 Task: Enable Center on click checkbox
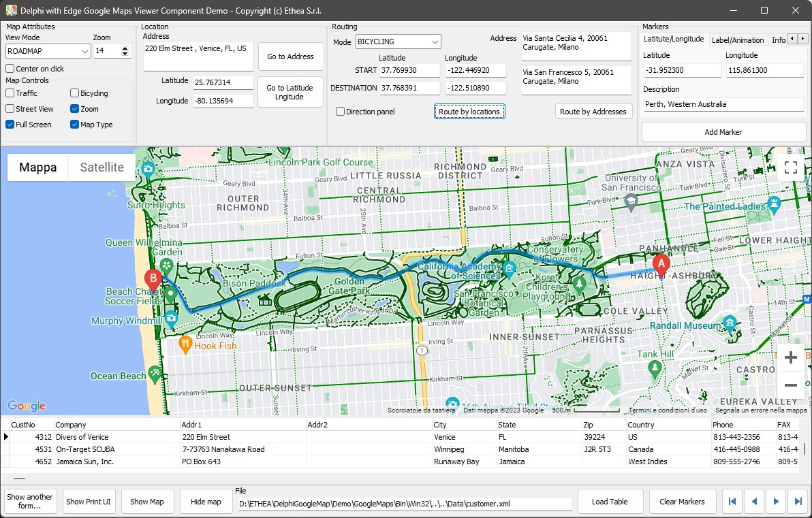(x=10, y=68)
